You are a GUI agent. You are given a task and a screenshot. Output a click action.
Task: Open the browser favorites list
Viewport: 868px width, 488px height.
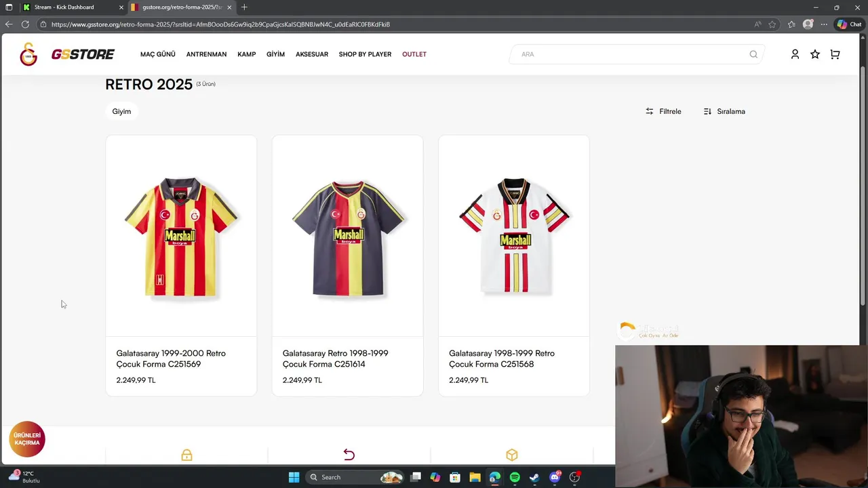(791, 24)
